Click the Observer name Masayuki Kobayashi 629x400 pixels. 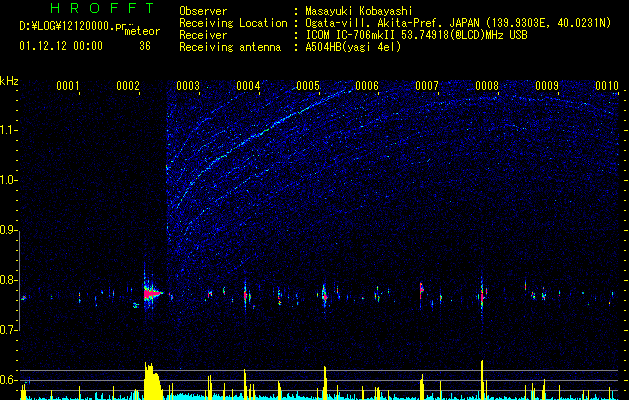359,11
